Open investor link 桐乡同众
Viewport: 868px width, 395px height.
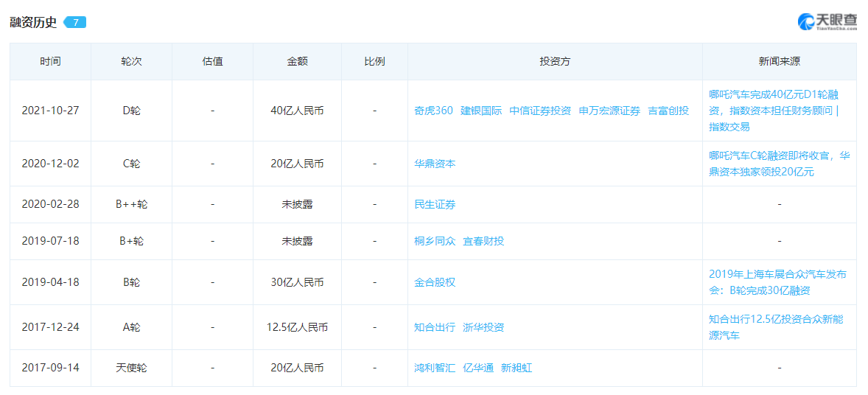pyautogui.click(x=435, y=241)
